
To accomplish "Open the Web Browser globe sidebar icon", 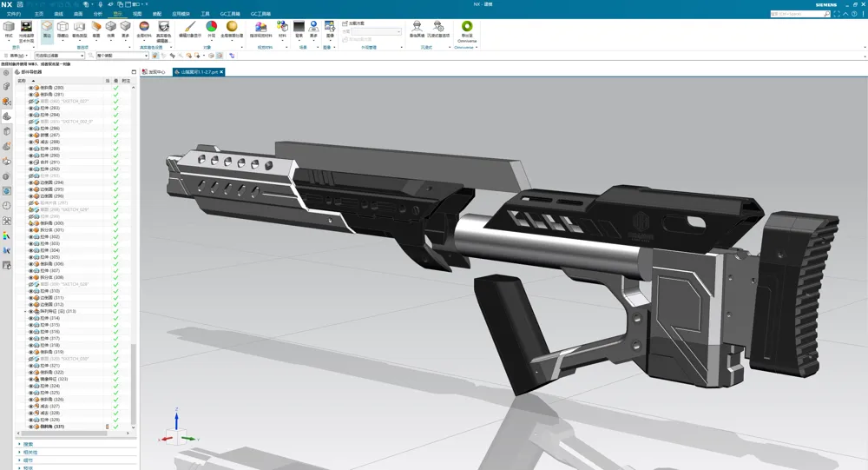I will (x=7, y=190).
